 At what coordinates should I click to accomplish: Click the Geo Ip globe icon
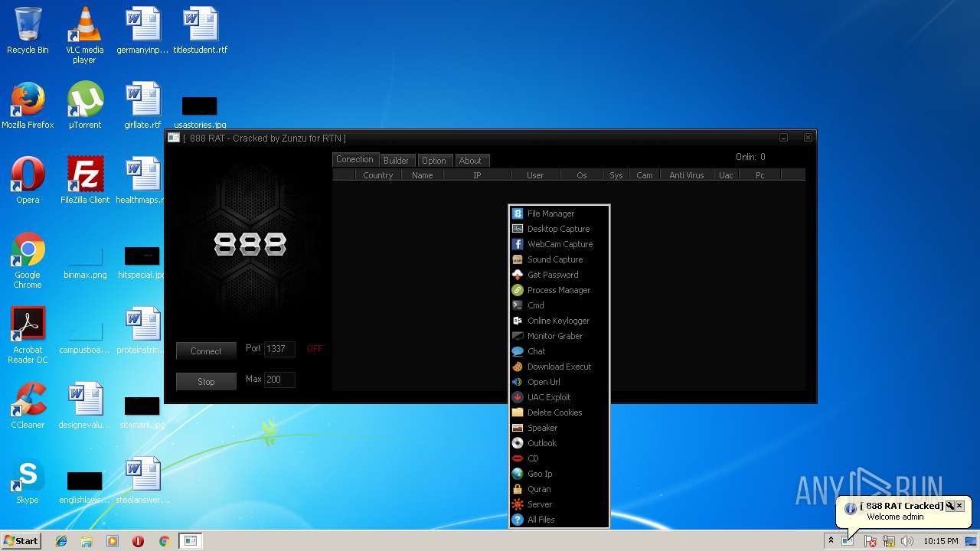pyautogui.click(x=518, y=474)
